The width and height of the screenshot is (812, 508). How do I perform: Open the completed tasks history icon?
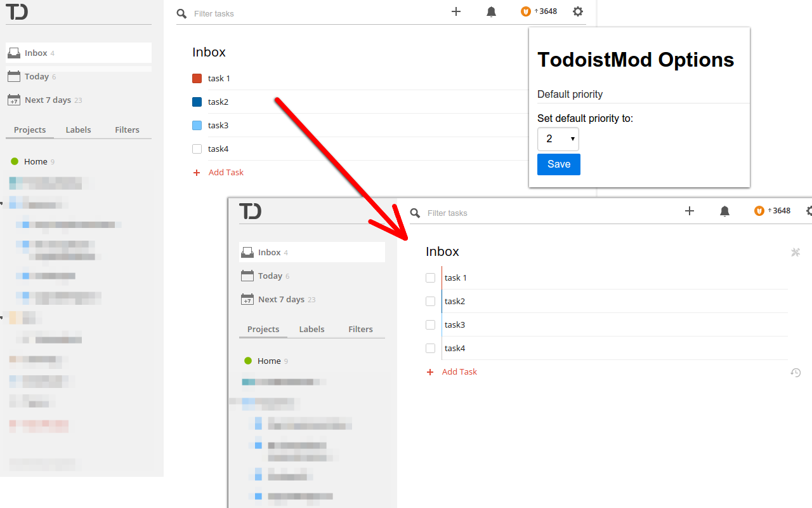796,373
